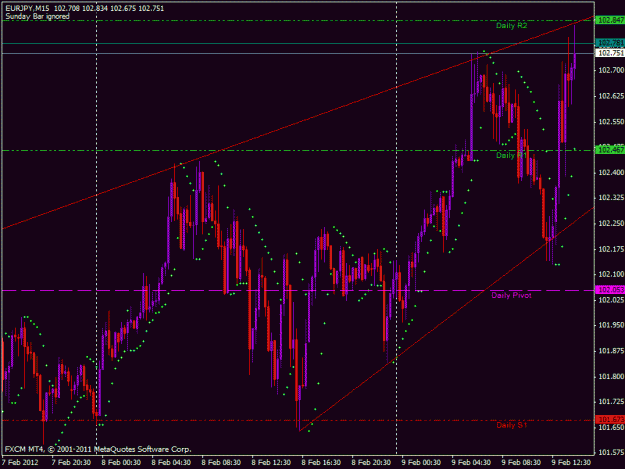Click the 102.847 green price tag

610,20
